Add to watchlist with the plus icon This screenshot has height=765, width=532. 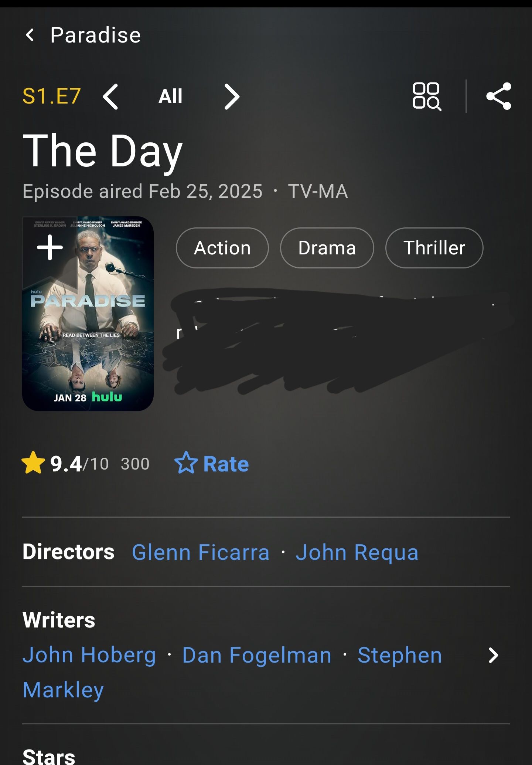[x=50, y=248]
